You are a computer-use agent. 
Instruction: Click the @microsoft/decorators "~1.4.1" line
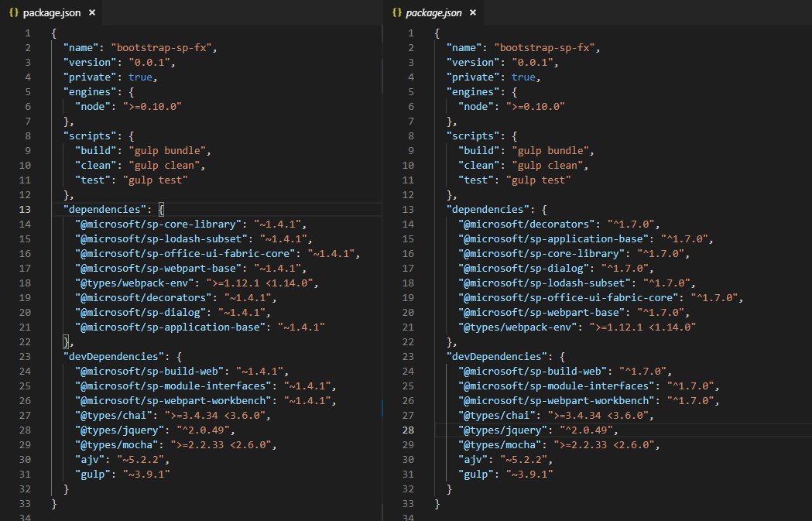click(176, 298)
